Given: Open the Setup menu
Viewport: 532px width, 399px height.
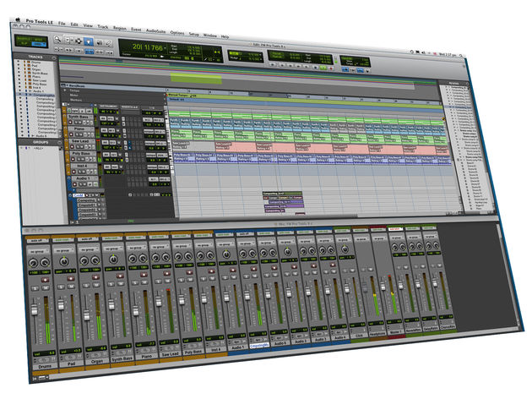Looking at the screenshot, I should click(193, 34).
